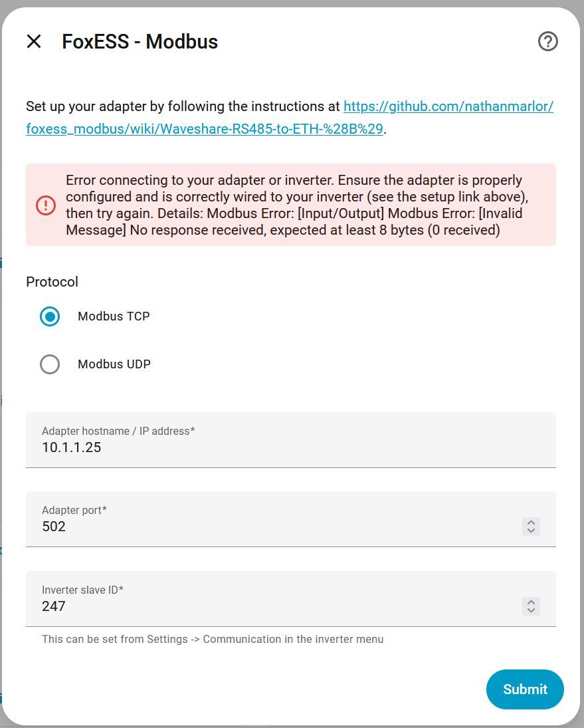Increment the Inverter slave ID value
Viewport: 584px width, 728px height.
click(531, 602)
